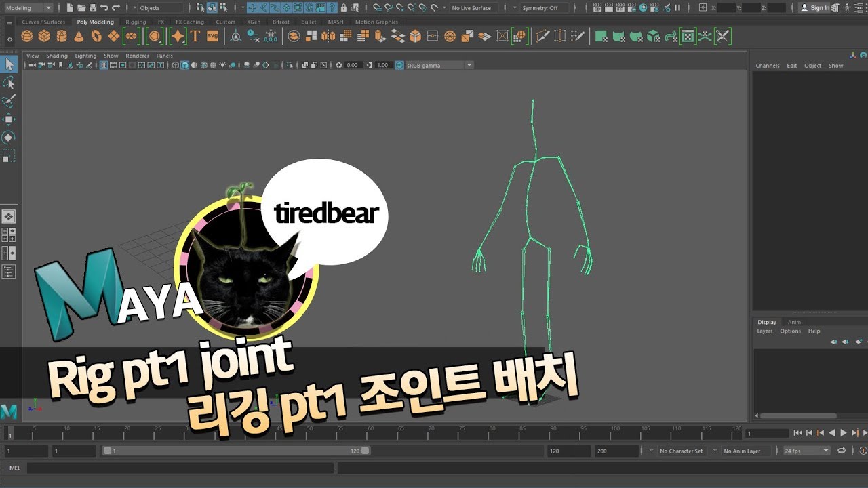The height and width of the screenshot is (488, 868).
Task: Open the 24 fps frame rate dropdown
Action: coord(807,451)
